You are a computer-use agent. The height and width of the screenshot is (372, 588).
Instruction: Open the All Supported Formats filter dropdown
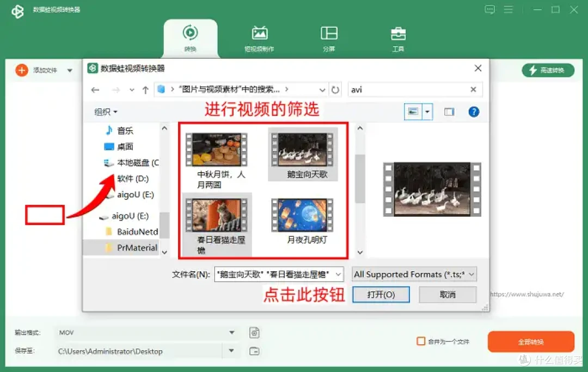[x=414, y=275]
